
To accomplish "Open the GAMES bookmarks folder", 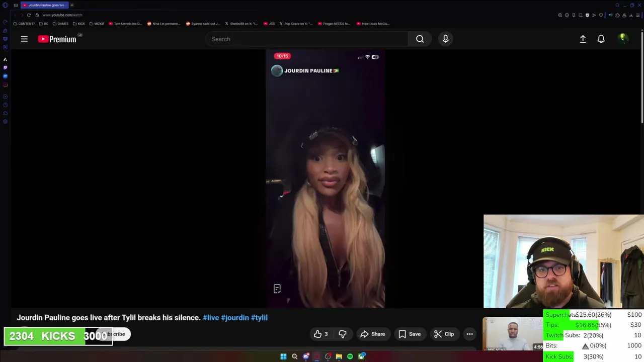I will pos(60,24).
